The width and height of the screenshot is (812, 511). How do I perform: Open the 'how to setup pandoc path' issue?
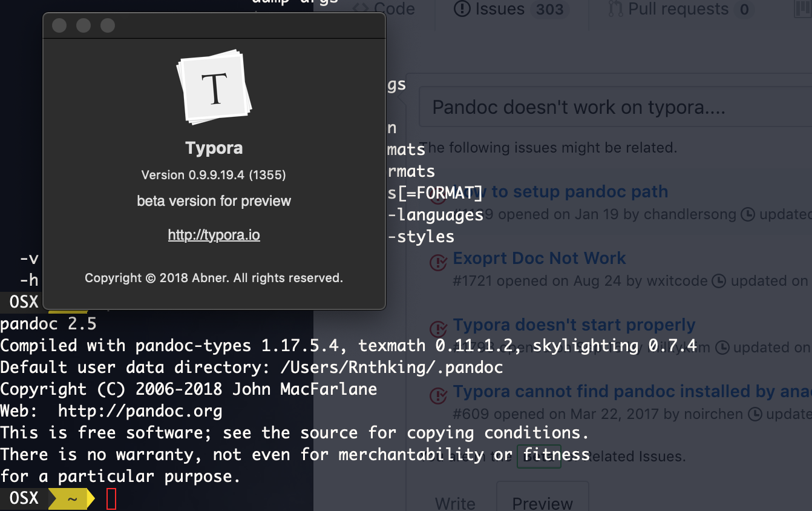point(599,191)
